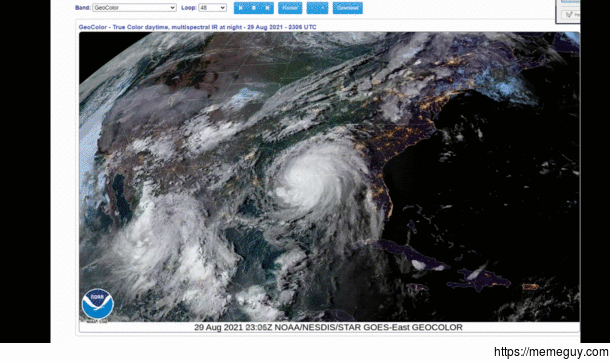This screenshot has width=610, height=361.
Task: Click the NOAA logo on the image
Action: point(97,305)
